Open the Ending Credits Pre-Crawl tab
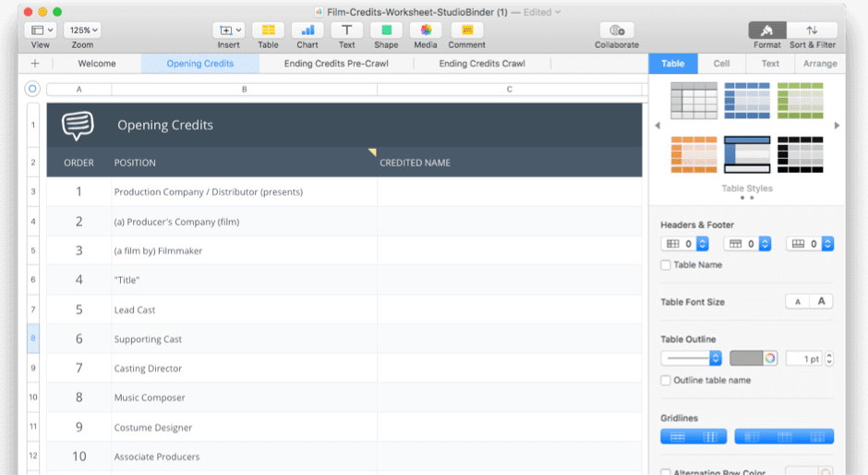This screenshot has height=475, width=868. coord(336,63)
